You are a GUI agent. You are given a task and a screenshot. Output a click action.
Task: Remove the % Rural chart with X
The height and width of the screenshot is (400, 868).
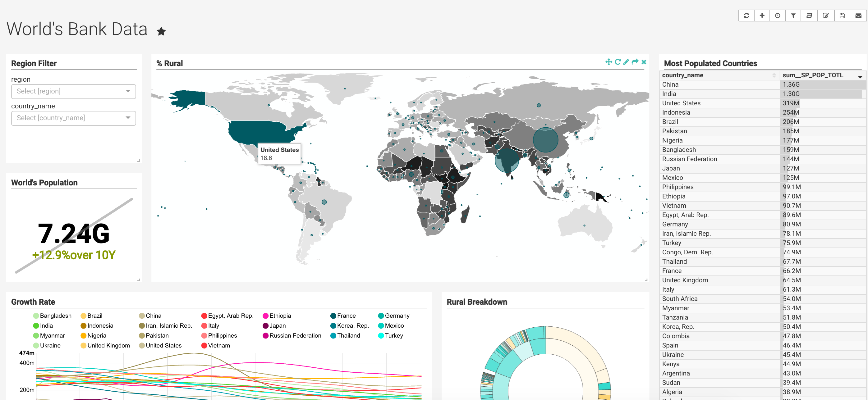click(644, 62)
